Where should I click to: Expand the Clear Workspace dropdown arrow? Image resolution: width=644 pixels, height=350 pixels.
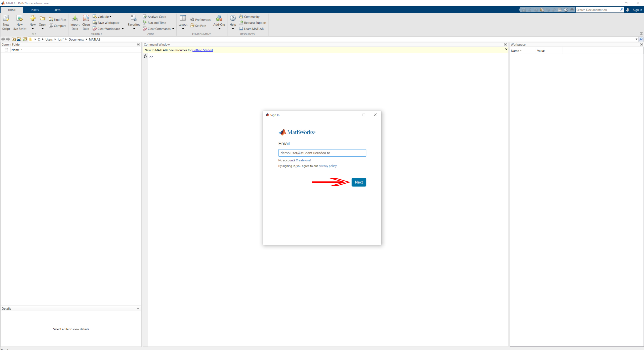pyautogui.click(x=123, y=29)
